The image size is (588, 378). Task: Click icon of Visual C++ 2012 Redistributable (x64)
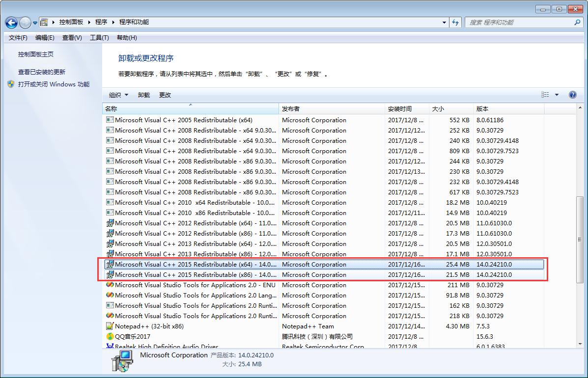110,223
